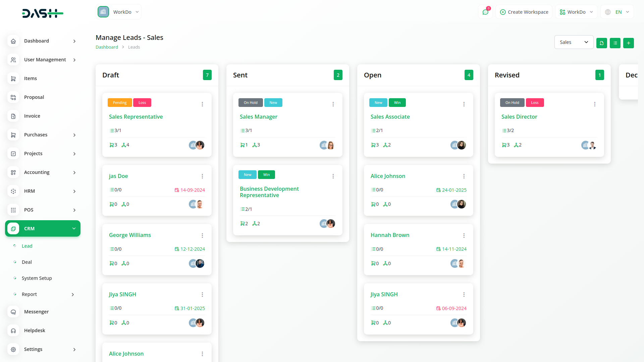Open the Invoice sidebar icon
Image resolution: width=644 pixels, height=362 pixels.
[x=13, y=116]
